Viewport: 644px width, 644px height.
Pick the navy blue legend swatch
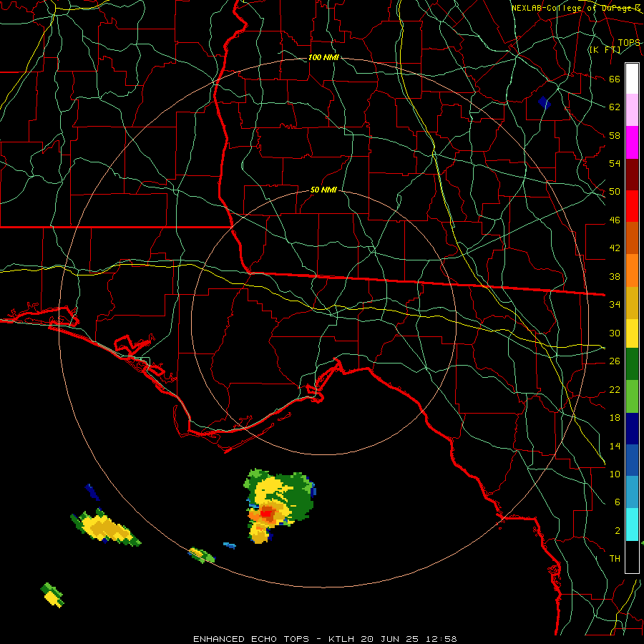tap(632, 429)
